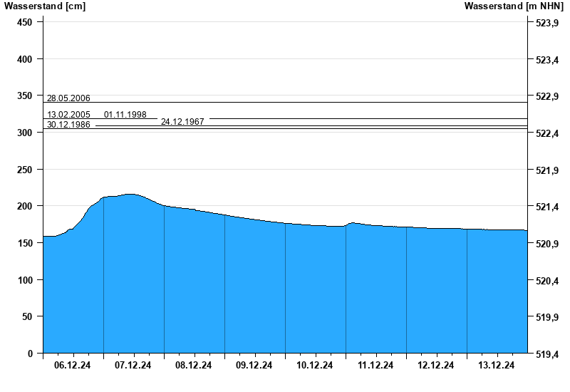This screenshot has height=392, width=570.
Task: Pick the 10.12.24 date label
Action: coord(315,366)
